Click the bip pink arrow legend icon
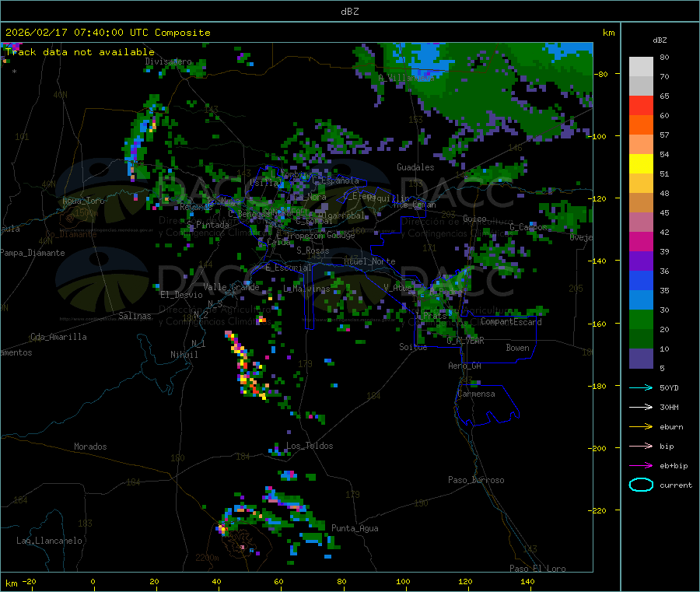The image size is (700, 592). 641,446
